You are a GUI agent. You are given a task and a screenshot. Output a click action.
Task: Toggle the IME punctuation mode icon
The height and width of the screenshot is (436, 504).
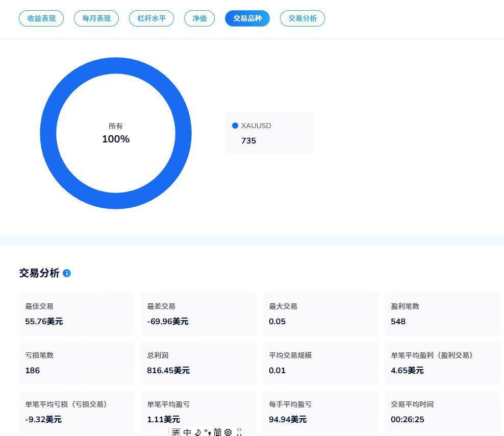tap(208, 432)
